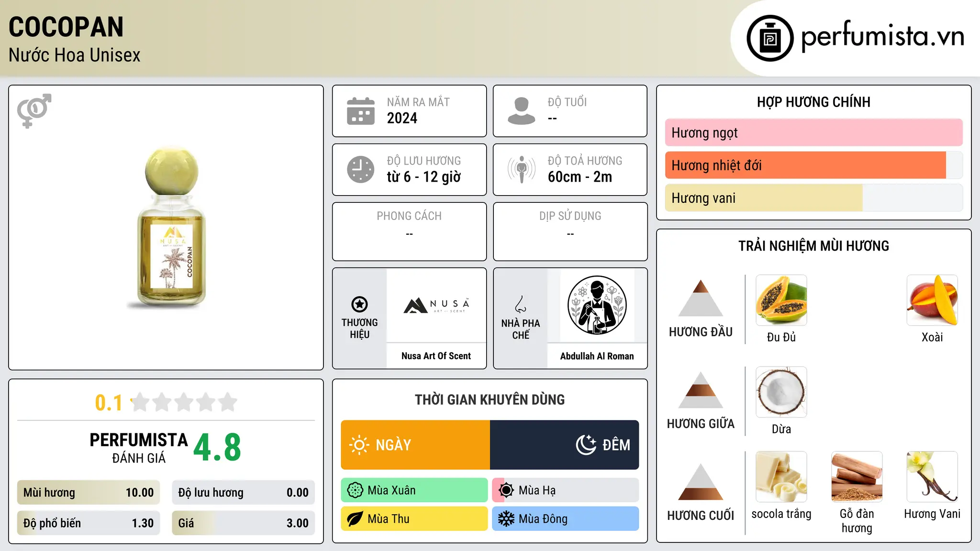Select the Mùa Thu season bar
The width and height of the screenshot is (980, 551).
pyautogui.click(x=414, y=519)
